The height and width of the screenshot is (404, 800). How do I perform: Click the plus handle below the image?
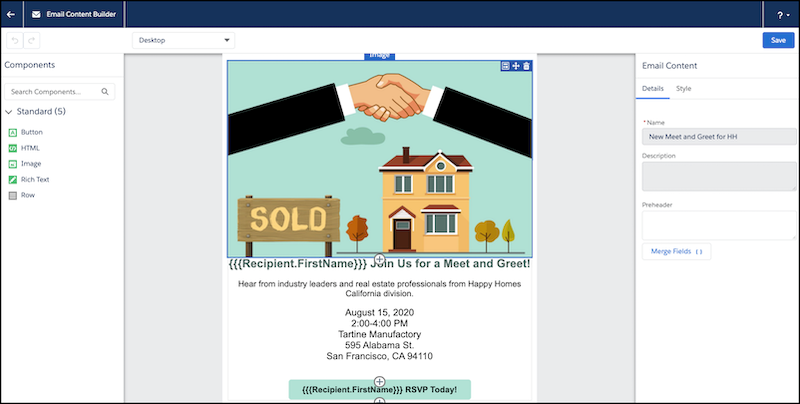[379, 260]
